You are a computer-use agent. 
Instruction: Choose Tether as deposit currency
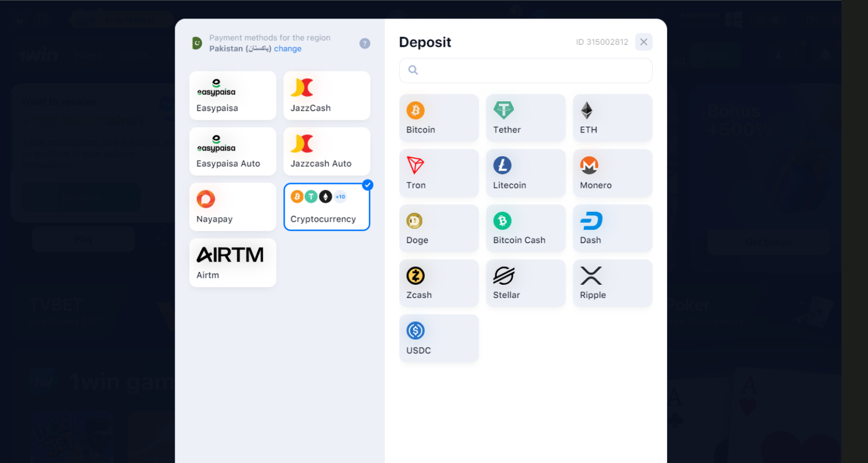pos(525,118)
